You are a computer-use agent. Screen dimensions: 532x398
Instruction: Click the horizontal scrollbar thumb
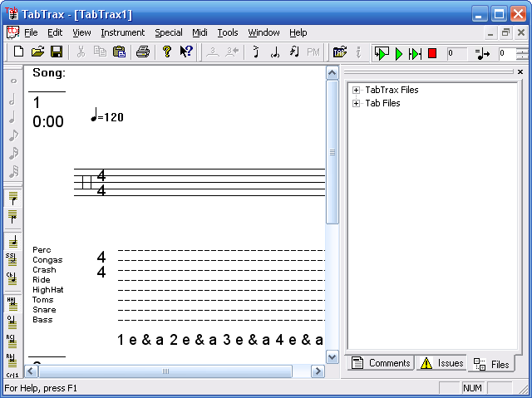[165, 371]
